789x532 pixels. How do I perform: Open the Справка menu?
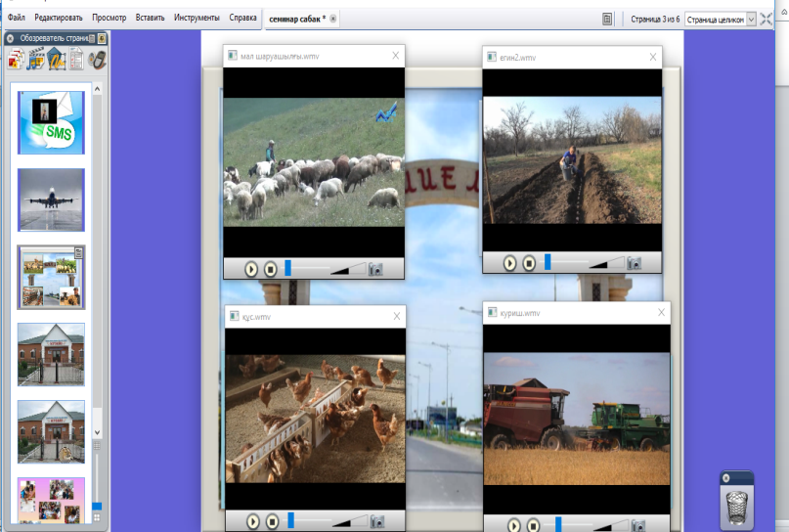(x=243, y=18)
